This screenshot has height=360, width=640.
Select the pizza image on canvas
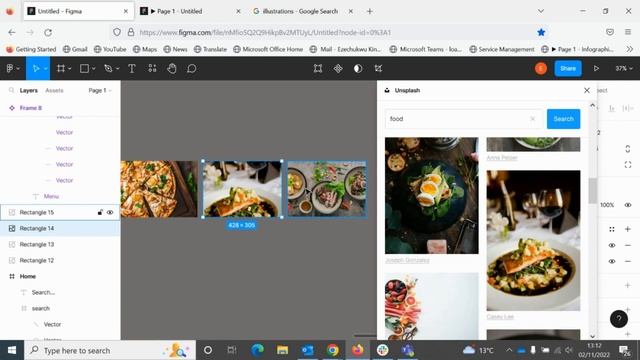(x=159, y=189)
